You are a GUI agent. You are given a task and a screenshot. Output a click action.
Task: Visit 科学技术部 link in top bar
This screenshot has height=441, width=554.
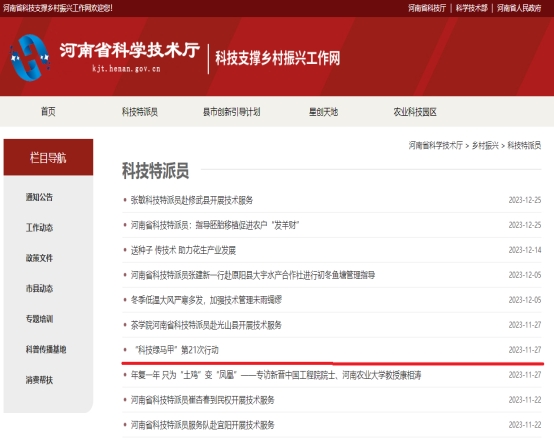(x=471, y=8)
